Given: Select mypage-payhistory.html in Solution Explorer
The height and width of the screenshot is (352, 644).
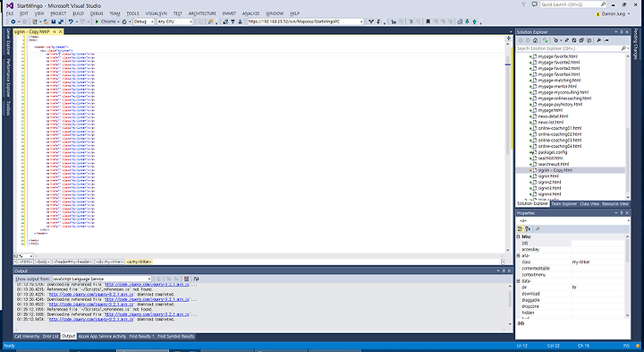Looking at the screenshot, I should pos(560,105).
